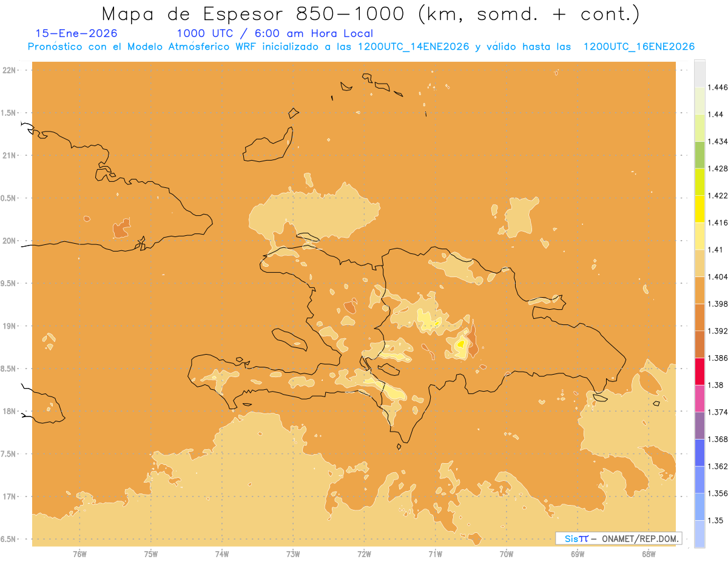Click the legend value '1.368'
728x562 pixels.
tap(718, 439)
